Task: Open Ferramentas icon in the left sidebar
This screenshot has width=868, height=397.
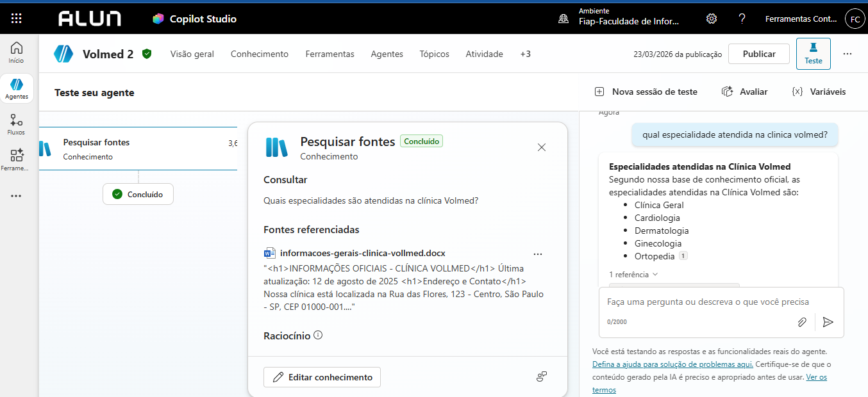Action: [x=17, y=159]
